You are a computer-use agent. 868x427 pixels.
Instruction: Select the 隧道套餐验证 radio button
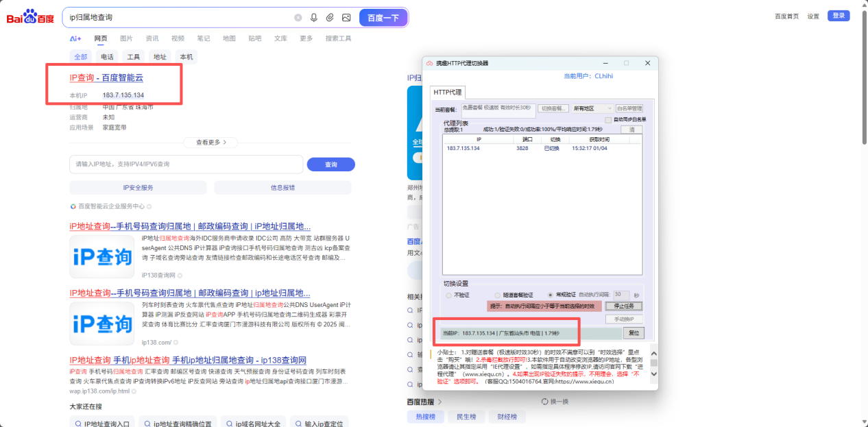(x=498, y=295)
